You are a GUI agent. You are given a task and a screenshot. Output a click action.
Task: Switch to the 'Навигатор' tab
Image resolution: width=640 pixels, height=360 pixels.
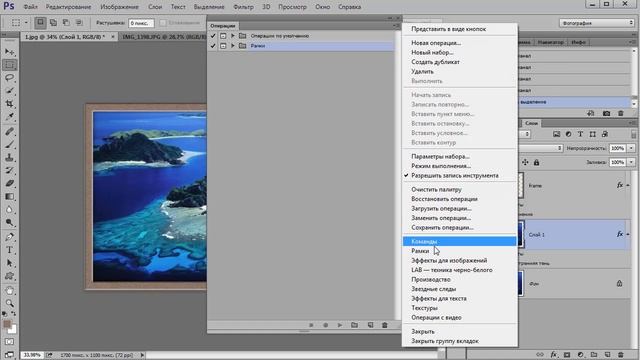pos(550,42)
